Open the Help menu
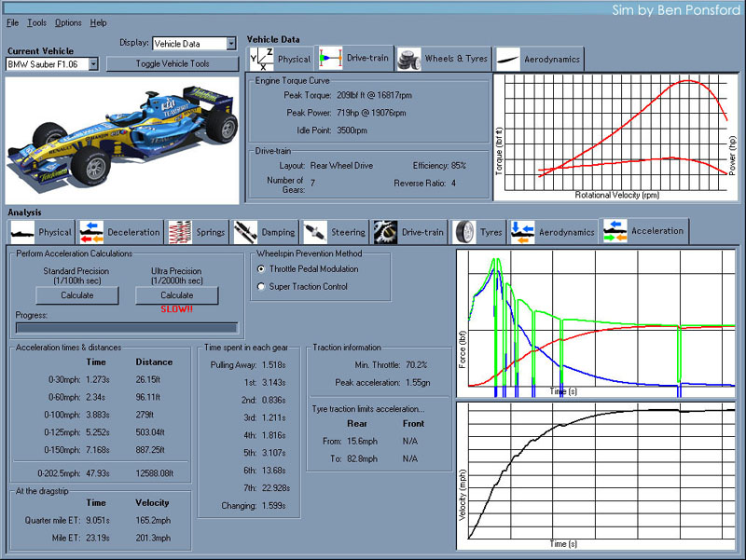The height and width of the screenshot is (560, 746). (98, 22)
